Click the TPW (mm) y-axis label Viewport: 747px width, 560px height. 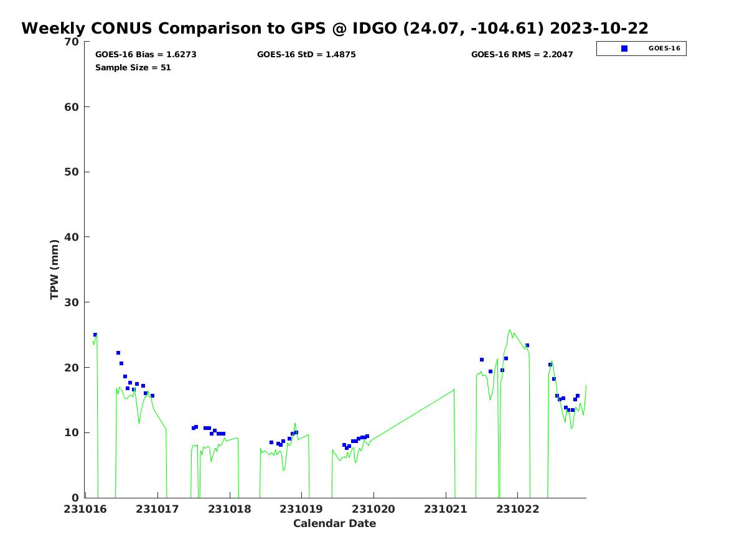click(x=55, y=269)
